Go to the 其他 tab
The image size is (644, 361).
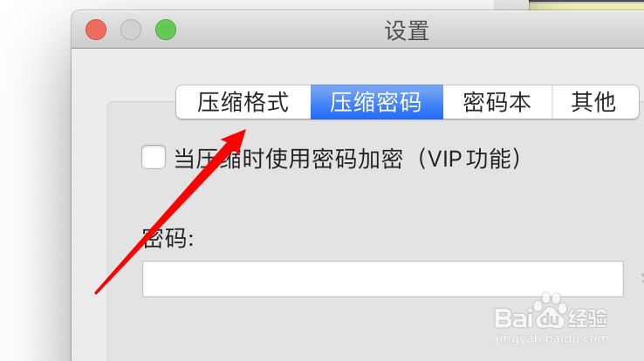click(595, 102)
